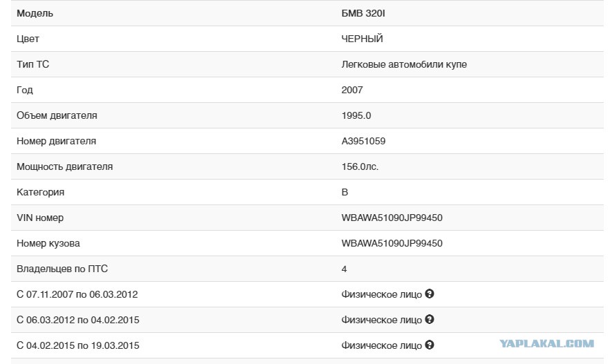The image size is (612, 364).
Task: Click help icon beside owner from 07.11.2007
Action: click(430, 294)
